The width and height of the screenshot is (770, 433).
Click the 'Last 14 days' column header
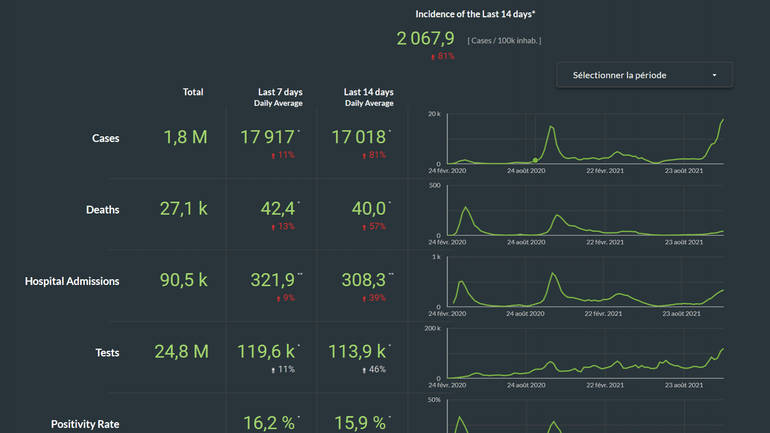(368, 92)
